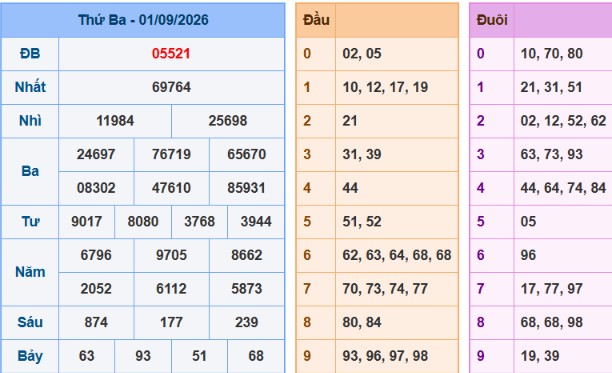Viewport: 612px width, 373px height.
Task: Click the seventh prize number 68 in the Bảy row
Action: [256, 356]
